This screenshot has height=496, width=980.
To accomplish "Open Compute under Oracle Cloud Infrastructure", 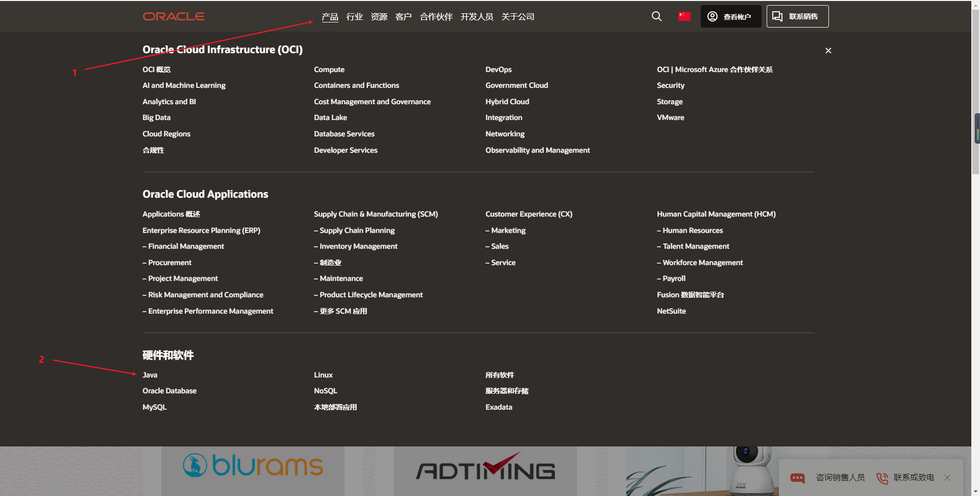I will click(329, 69).
